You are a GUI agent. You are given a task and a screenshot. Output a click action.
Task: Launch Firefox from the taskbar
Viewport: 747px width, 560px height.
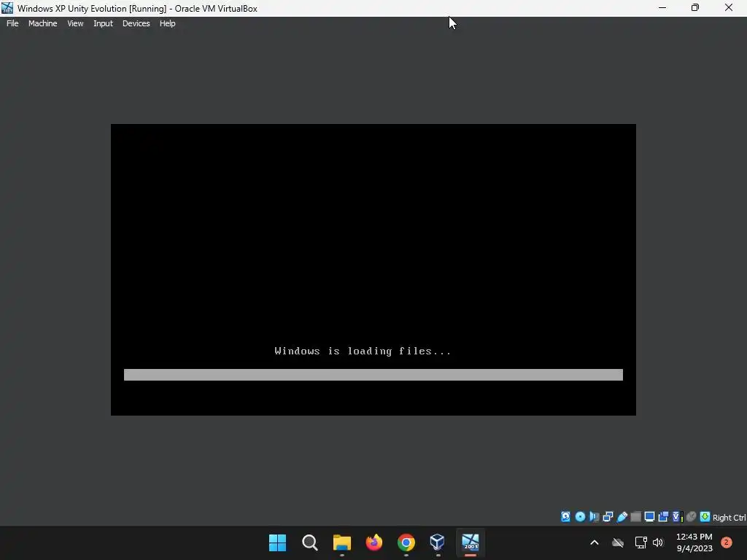[x=374, y=542]
